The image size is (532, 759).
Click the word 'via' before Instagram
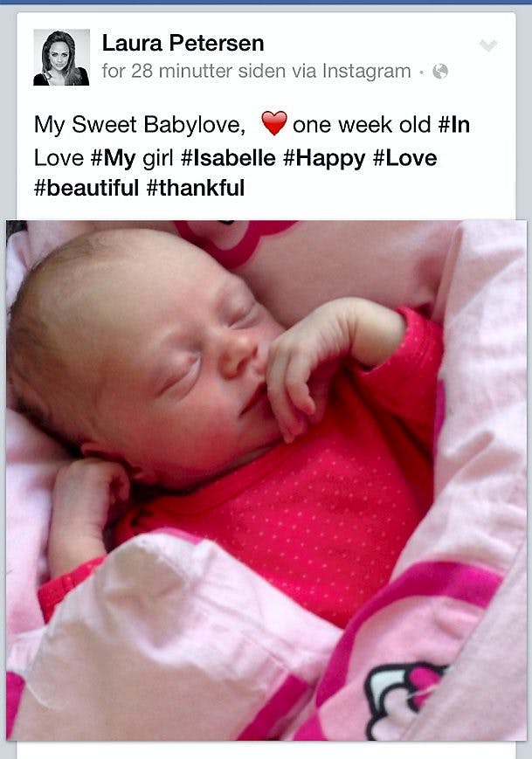(x=305, y=71)
